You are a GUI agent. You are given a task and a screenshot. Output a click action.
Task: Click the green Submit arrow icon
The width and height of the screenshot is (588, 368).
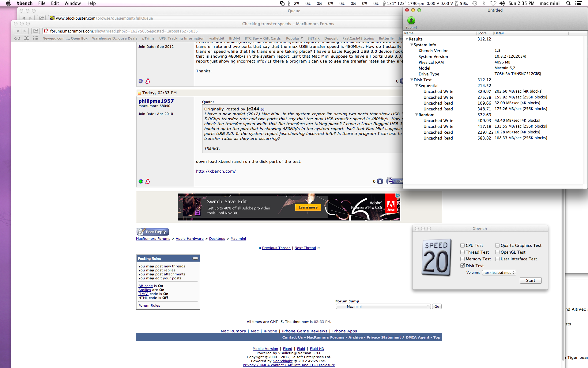[x=411, y=21]
